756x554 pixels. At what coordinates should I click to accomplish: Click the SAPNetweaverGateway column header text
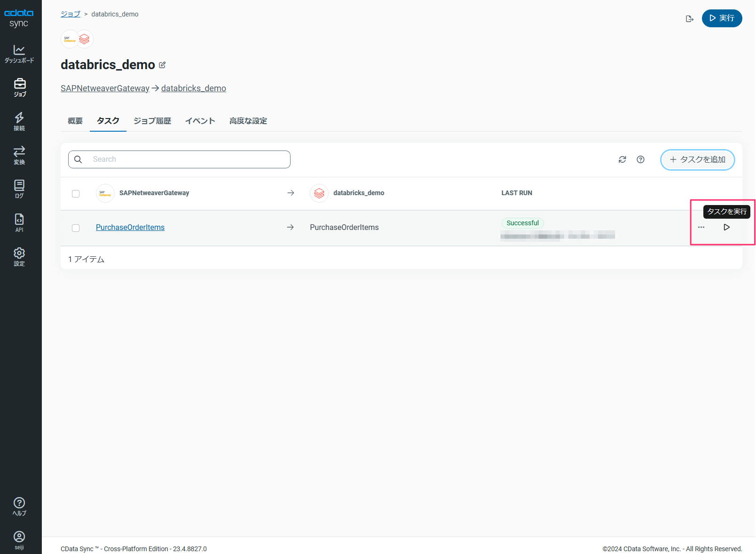pos(154,193)
